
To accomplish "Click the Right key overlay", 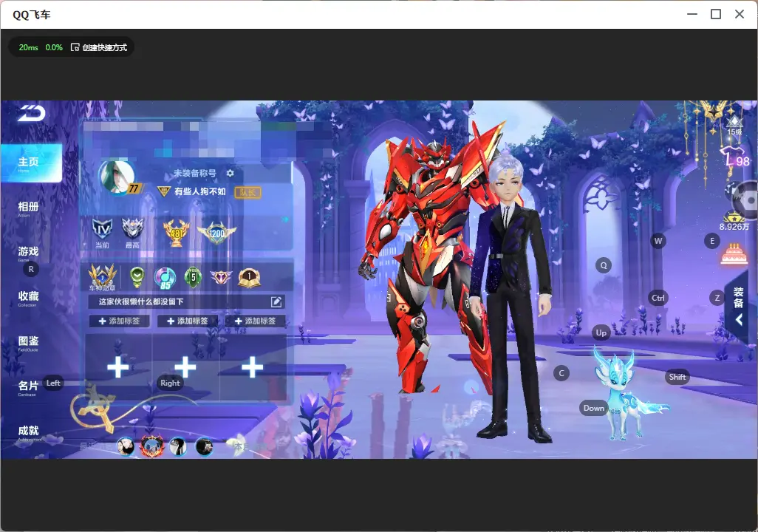I will click(170, 383).
